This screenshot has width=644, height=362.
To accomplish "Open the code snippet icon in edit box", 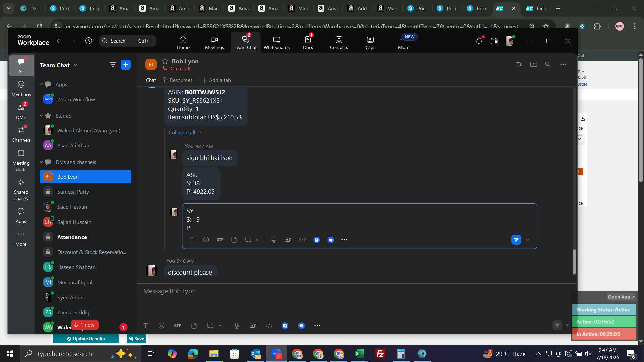I will point(302,240).
